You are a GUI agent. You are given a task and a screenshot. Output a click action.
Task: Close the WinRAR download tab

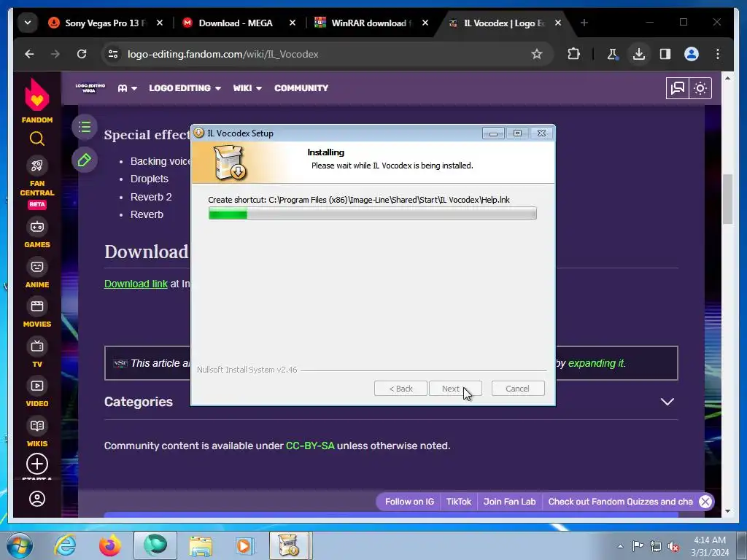425,23
